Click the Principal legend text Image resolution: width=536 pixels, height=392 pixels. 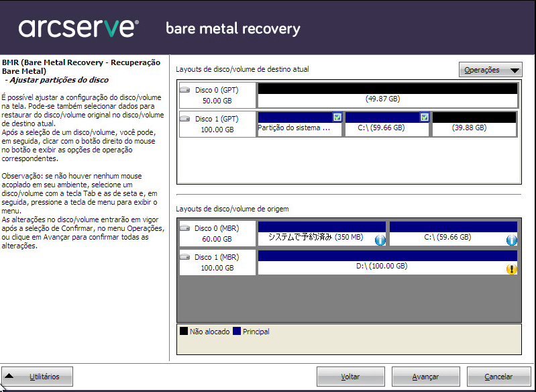pos(256,332)
